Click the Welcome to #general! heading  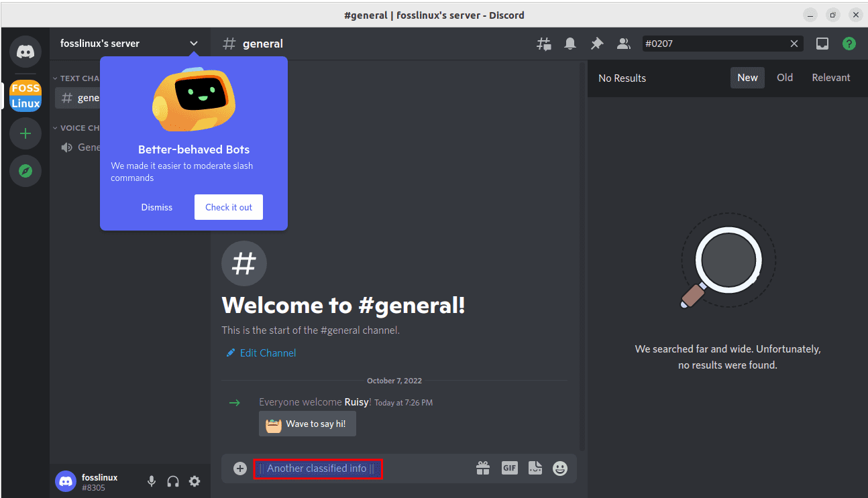(x=343, y=306)
